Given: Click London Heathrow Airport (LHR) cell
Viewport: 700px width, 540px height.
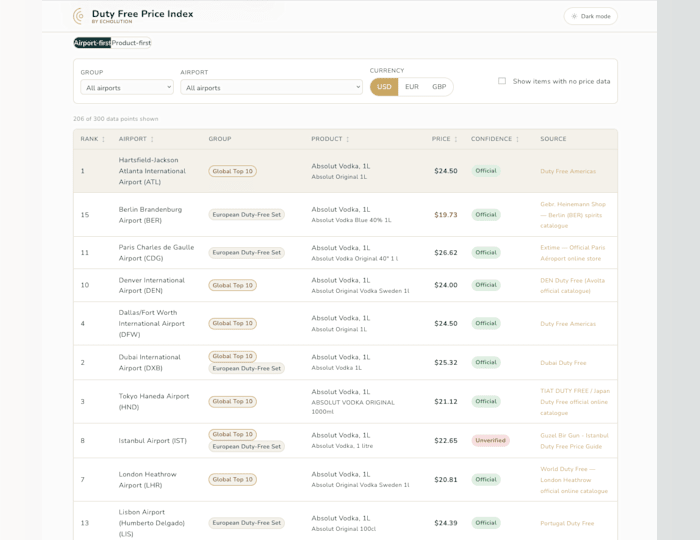Looking at the screenshot, I should click(x=147, y=480).
